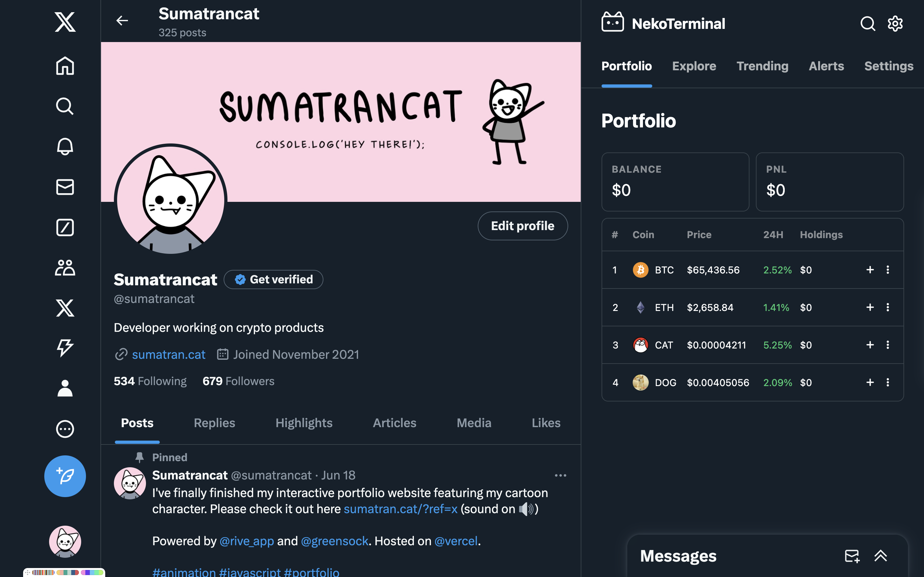This screenshot has width=924, height=577.
Task: Open Messages envelope in left sidebar
Action: (65, 187)
